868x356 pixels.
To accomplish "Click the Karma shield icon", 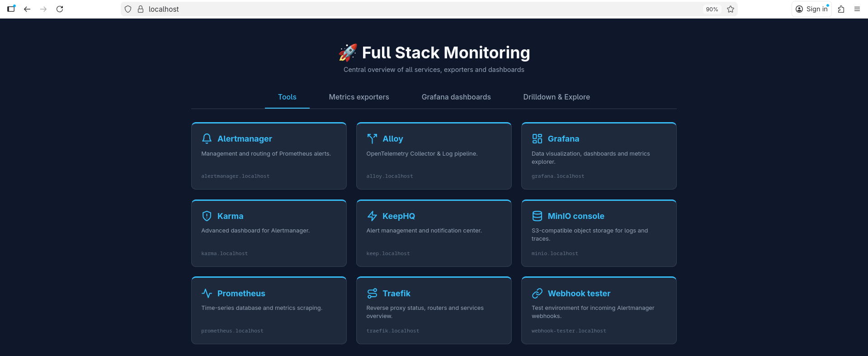I will (207, 216).
